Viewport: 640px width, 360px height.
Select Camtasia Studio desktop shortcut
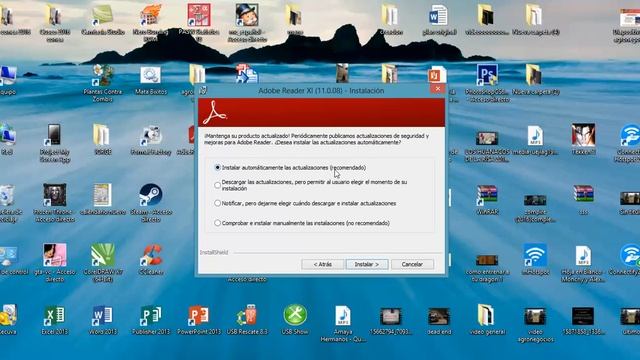coord(102,19)
